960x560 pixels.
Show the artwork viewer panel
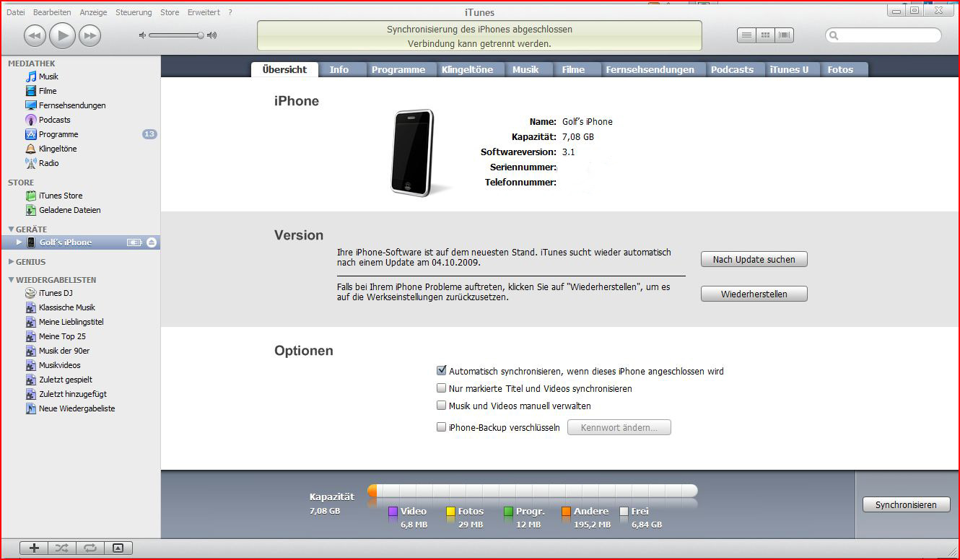118,548
